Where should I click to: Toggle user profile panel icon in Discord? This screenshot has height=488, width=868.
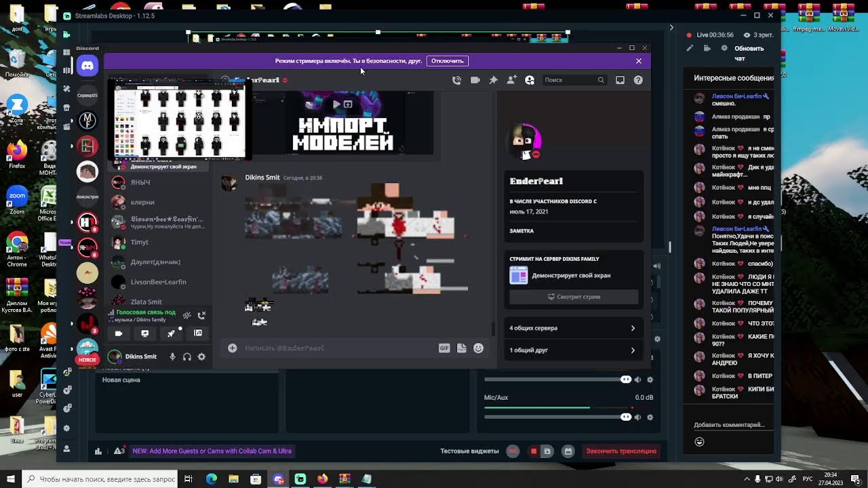(x=530, y=80)
